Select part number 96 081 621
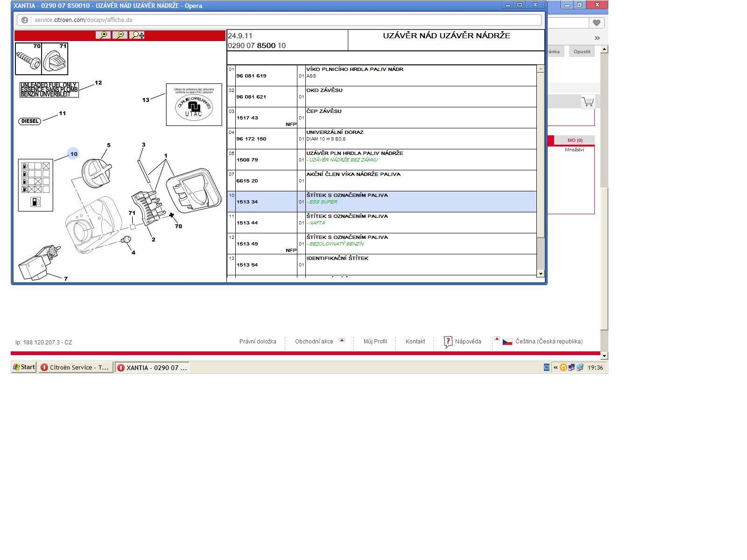This screenshot has width=747, height=560. [251, 97]
